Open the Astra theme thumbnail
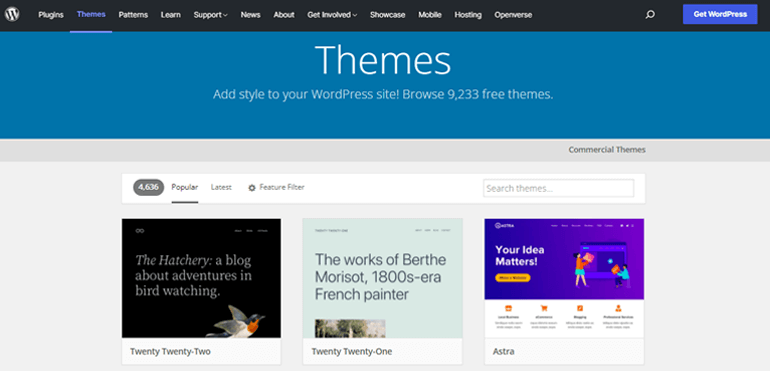 click(564, 278)
